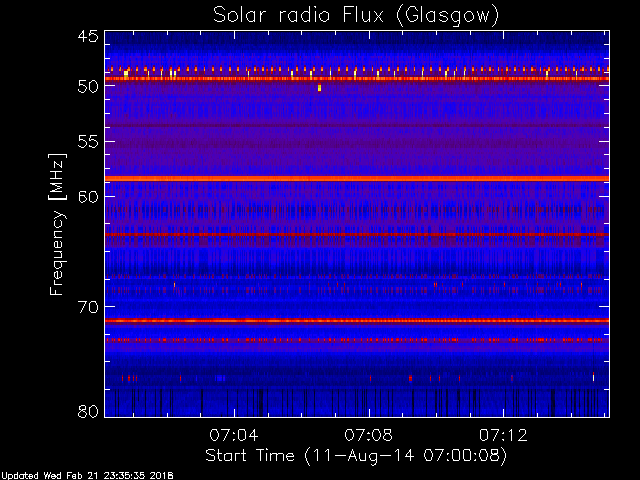Click the orange-red band just below 70 MHz

point(357,321)
